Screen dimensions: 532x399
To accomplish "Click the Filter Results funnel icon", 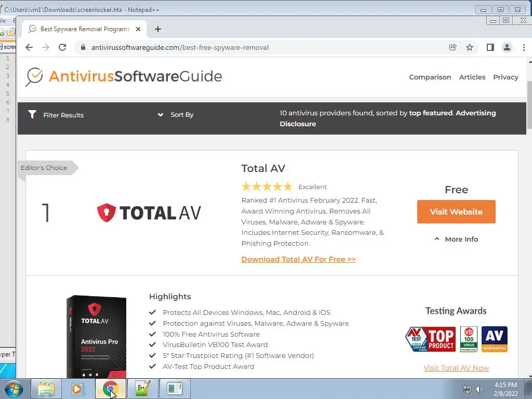I will [32, 114].
